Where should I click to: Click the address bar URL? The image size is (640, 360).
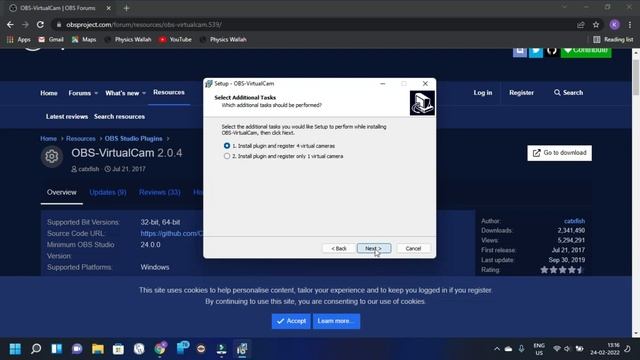pyautogui.click(x=144, y=24)
